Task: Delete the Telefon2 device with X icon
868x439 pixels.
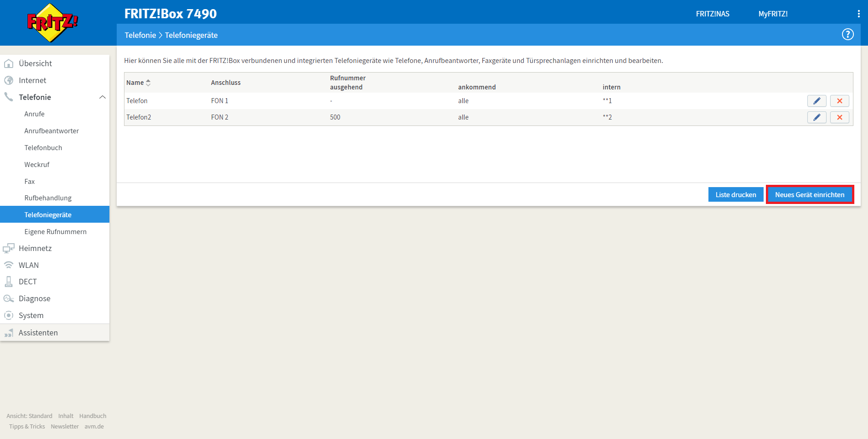Action: [839, 117]
